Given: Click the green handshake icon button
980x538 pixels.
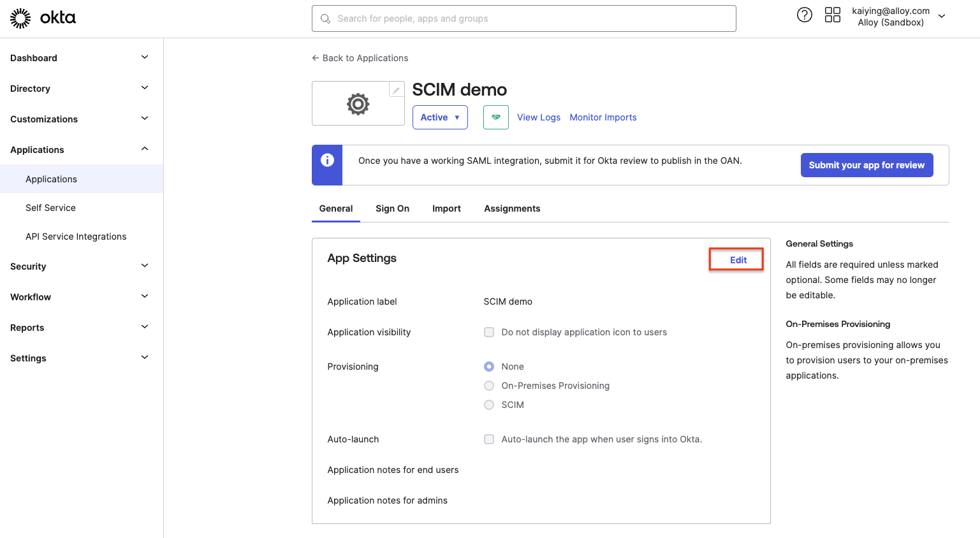Looking at the screenshot, I should point(496,117).
